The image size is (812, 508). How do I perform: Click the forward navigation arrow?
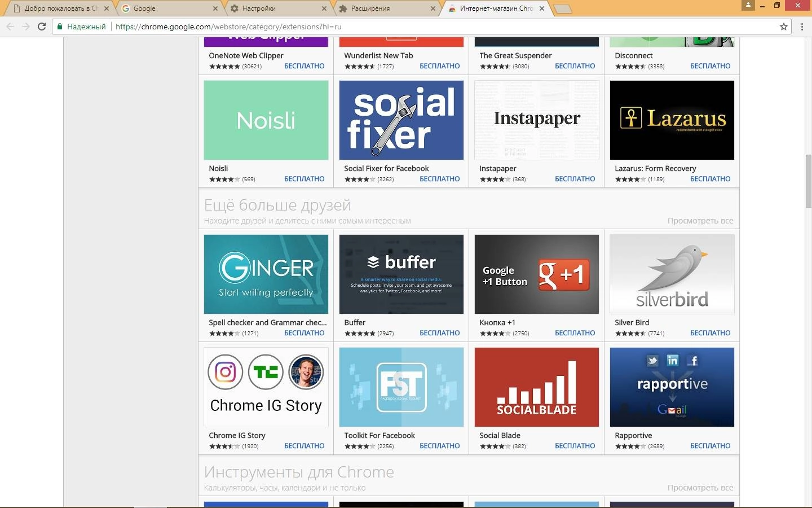tap(26, 27)
